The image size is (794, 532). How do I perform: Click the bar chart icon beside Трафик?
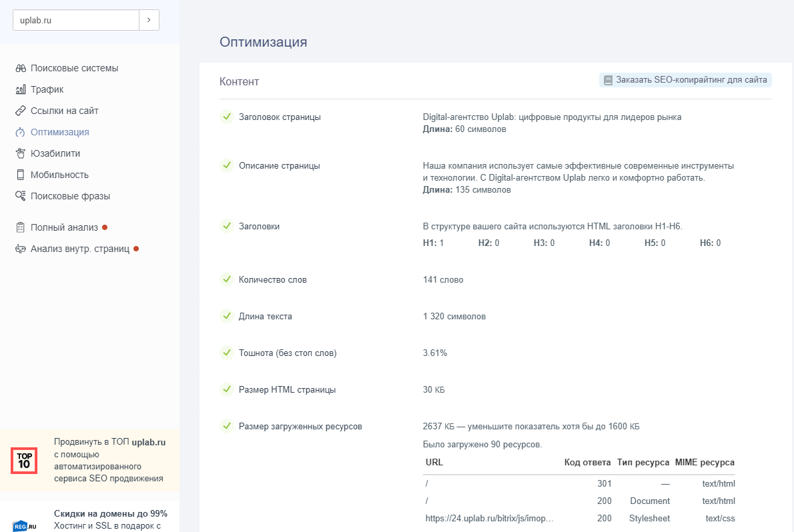point(20,89)
